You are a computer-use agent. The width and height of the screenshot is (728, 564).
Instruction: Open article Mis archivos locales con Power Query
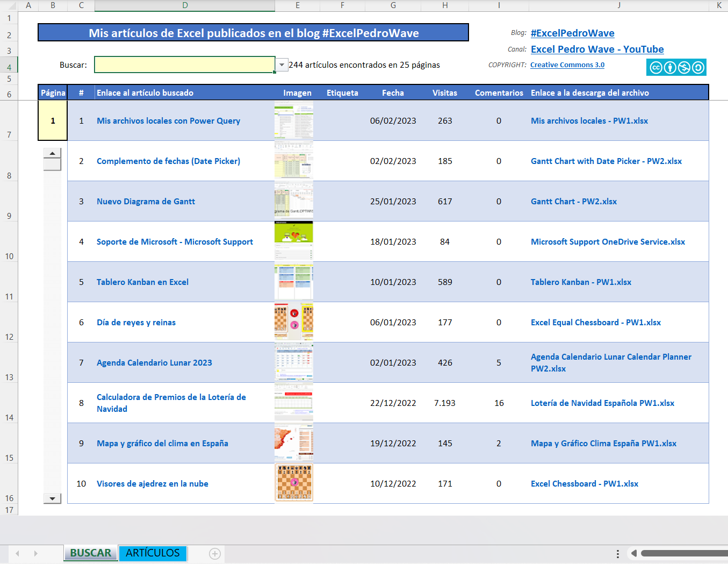click(x=168, y=121)
